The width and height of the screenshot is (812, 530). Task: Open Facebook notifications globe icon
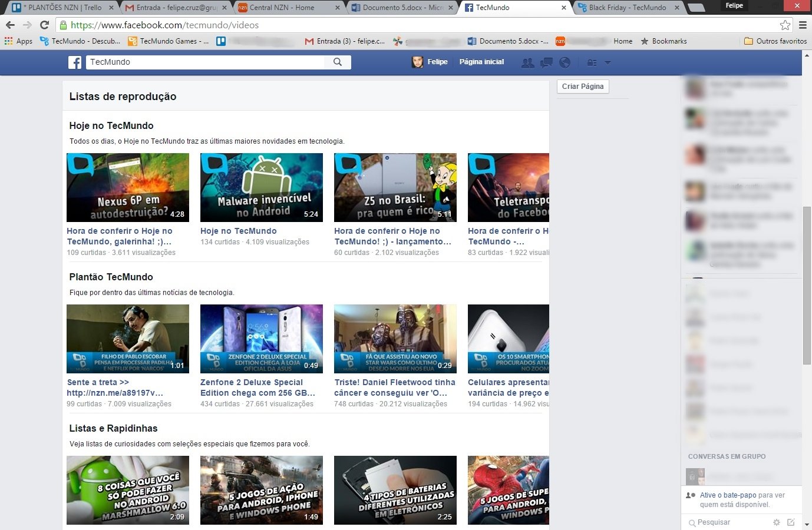pos(565,62)
